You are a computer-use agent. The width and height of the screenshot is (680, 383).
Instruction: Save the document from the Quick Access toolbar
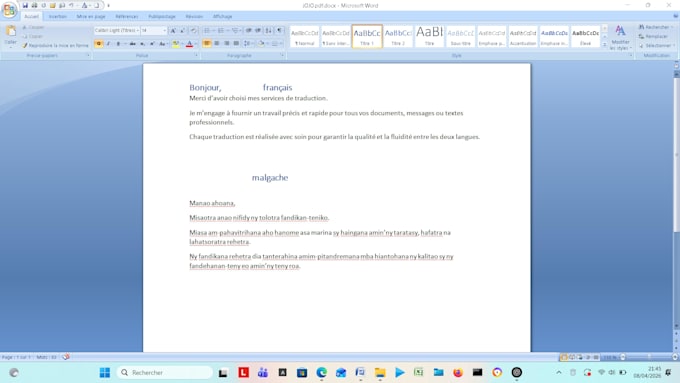25,6
